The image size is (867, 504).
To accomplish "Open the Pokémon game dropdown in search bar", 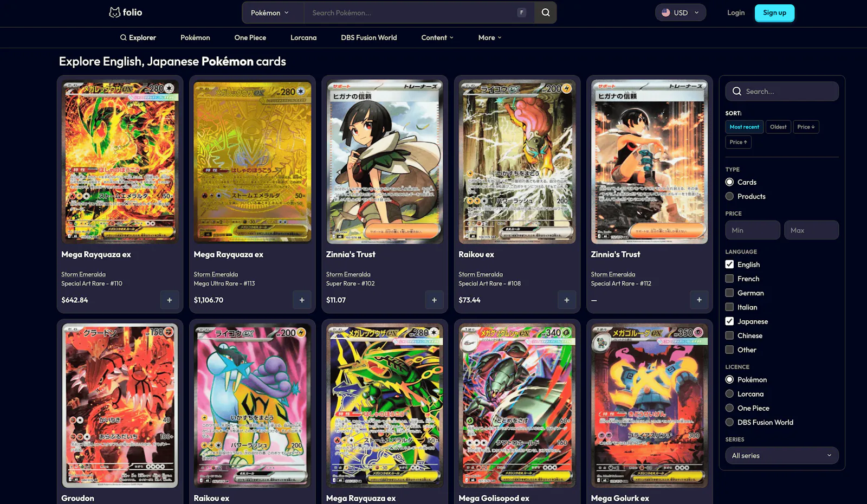I will point(270,12).
